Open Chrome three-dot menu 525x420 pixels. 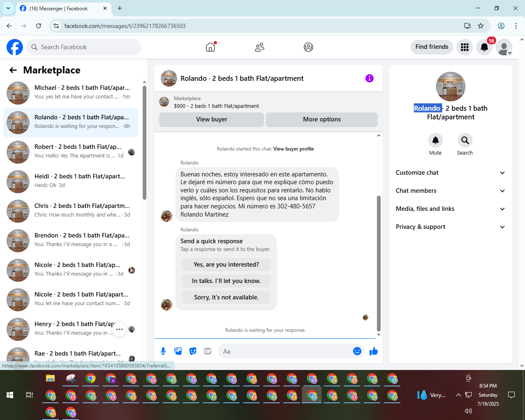click(516, 26)
